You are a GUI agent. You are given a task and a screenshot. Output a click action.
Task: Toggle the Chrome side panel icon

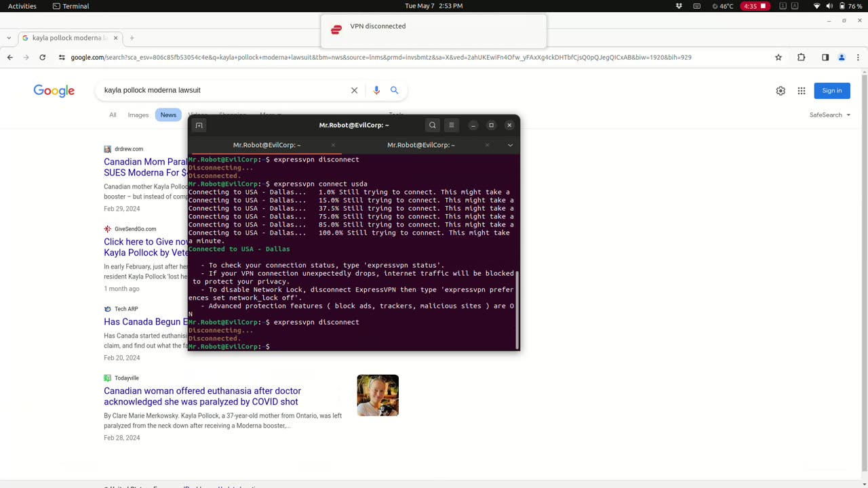825,58
